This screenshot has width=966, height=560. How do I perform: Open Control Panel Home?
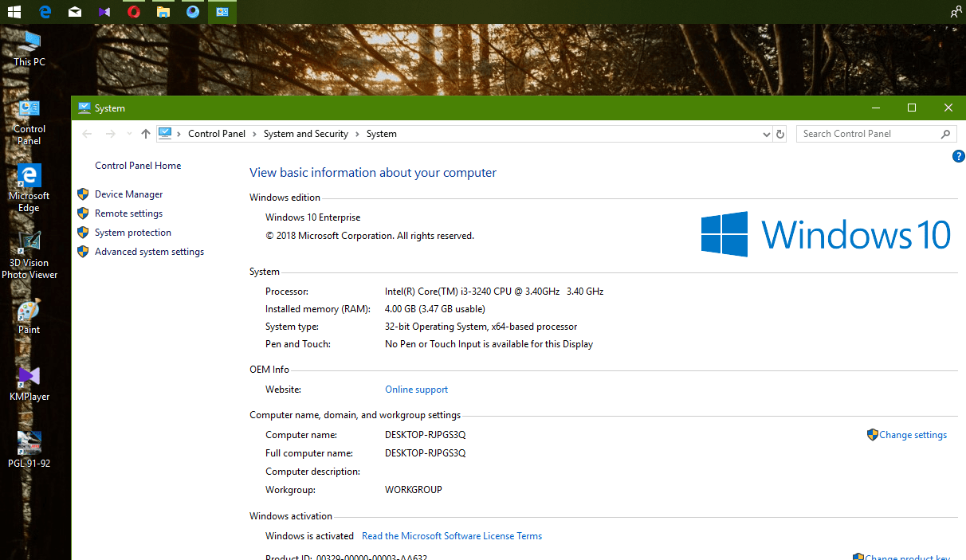(x=138, y=166)
